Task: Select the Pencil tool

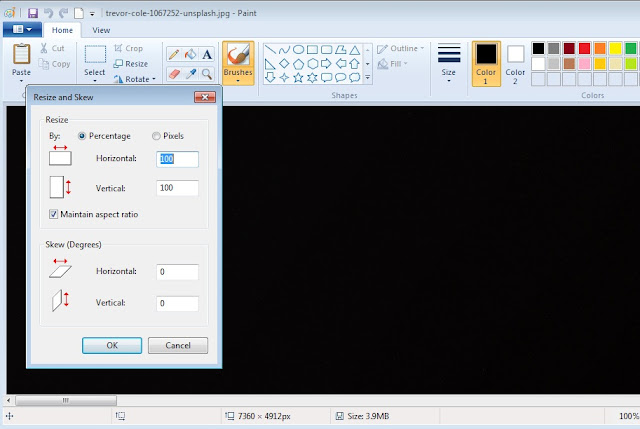Action: (x=174, y=54)
